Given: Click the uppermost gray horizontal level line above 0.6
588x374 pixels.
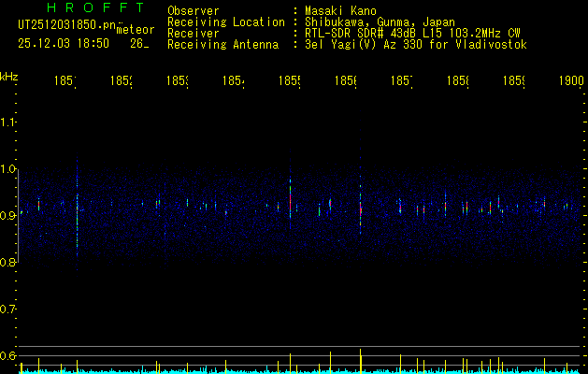Looking at the screenshot, I should coord(300,346).
